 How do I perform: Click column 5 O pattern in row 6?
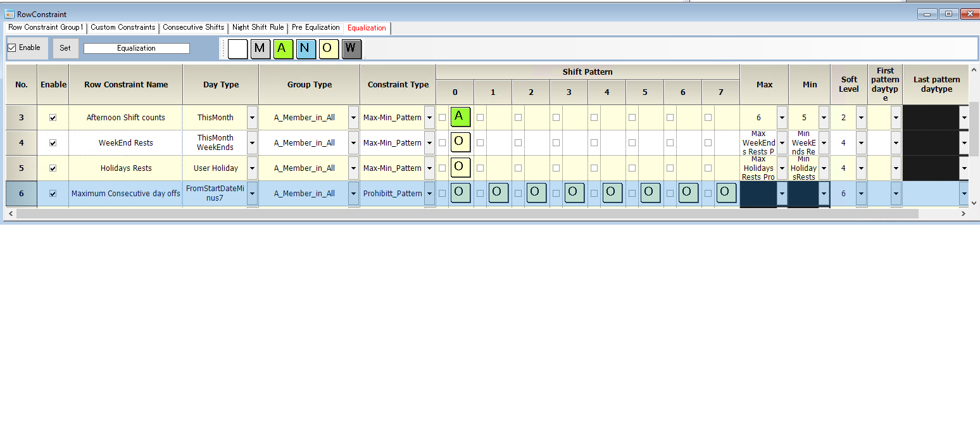tap(651, 192)
